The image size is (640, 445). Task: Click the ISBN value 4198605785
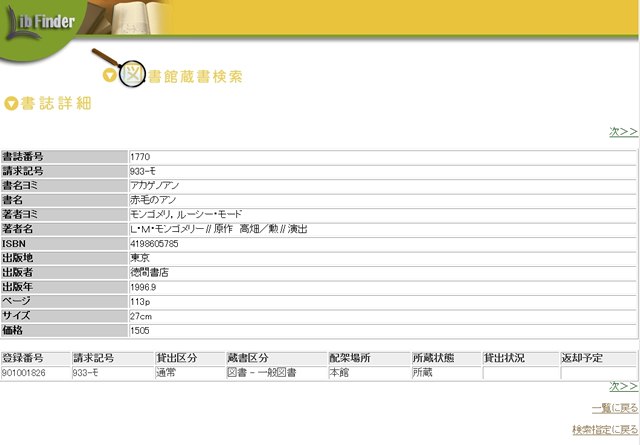(x=154, y=243)
